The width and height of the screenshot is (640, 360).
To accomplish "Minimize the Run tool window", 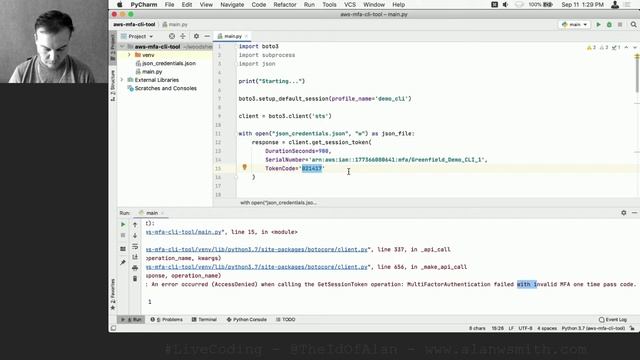I will (x=634, y=213).
